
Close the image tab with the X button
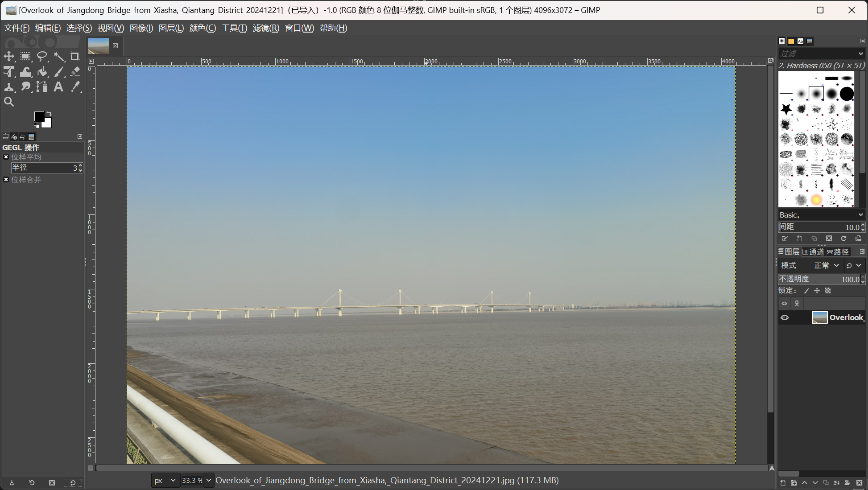point(115,46)
